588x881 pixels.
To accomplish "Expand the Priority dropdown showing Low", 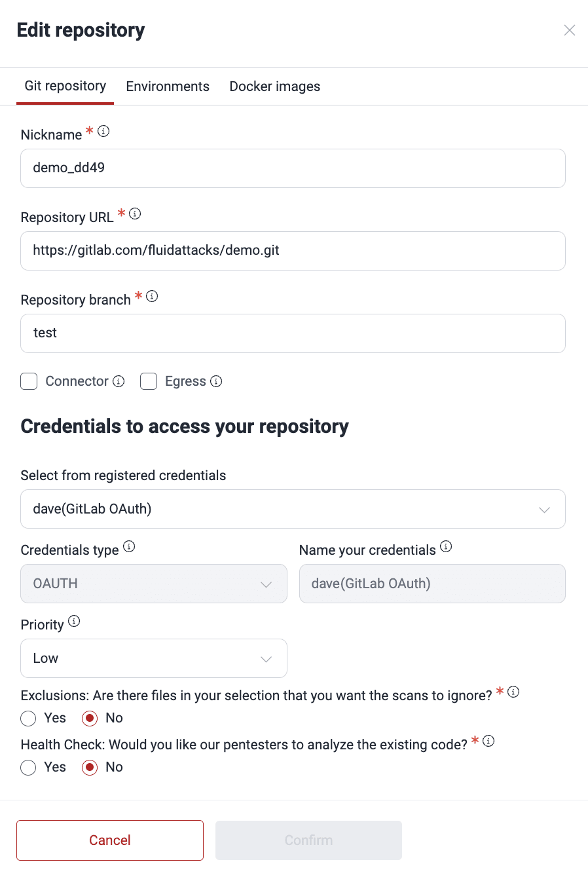I will pyautogui.click(x=154, y=658).
